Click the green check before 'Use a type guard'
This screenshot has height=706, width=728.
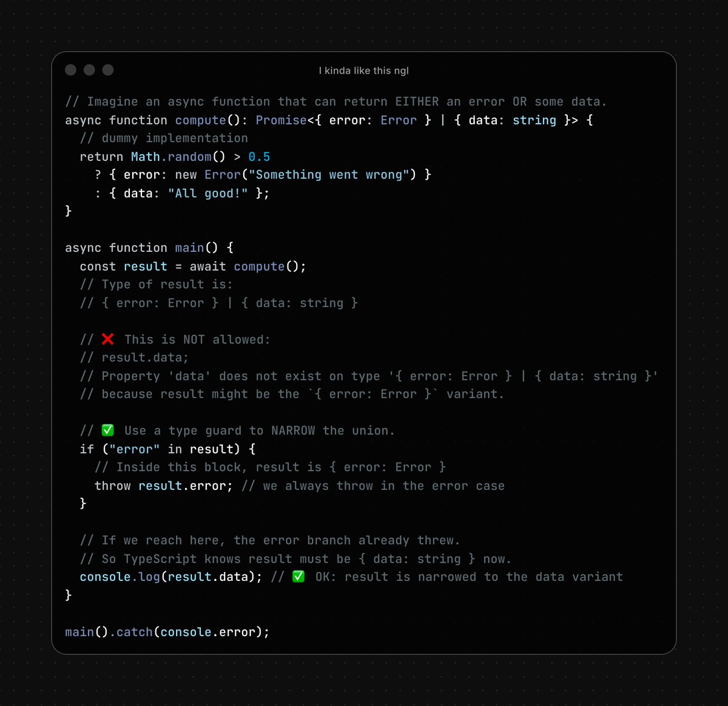(x=108, y=430)
